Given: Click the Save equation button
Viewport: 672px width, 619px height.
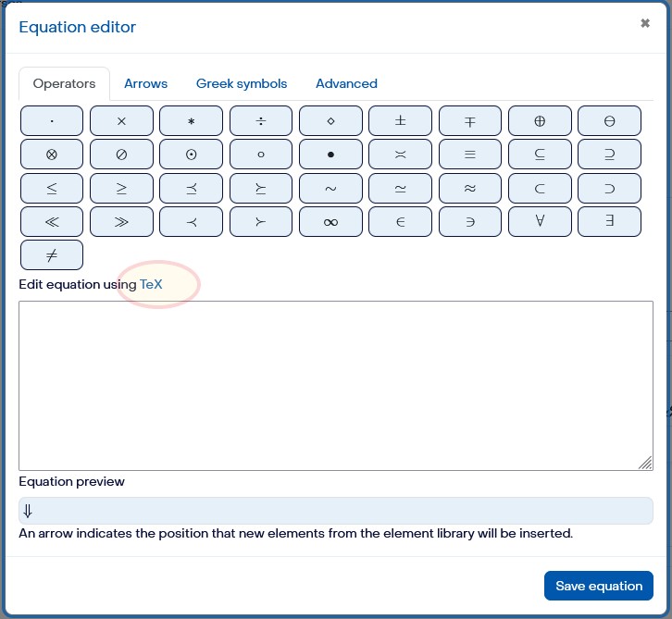Looking at the screenshot, I should (x=598, y=586).
